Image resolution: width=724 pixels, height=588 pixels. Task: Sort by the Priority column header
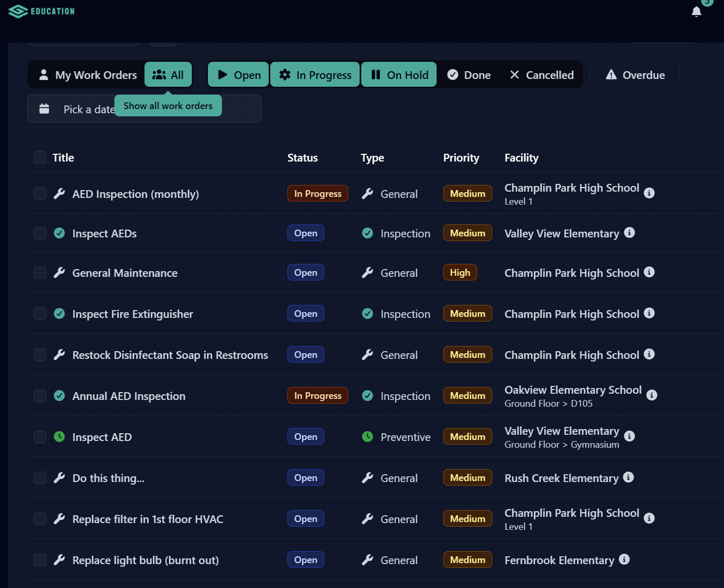(461, 157)
